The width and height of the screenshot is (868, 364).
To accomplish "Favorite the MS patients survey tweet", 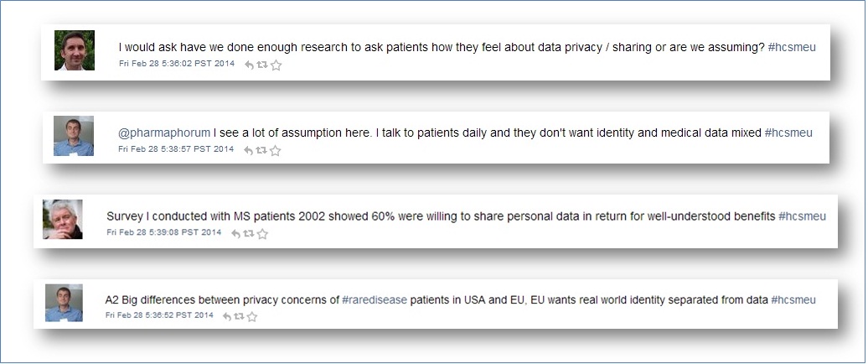I will (x=262, y=233).
